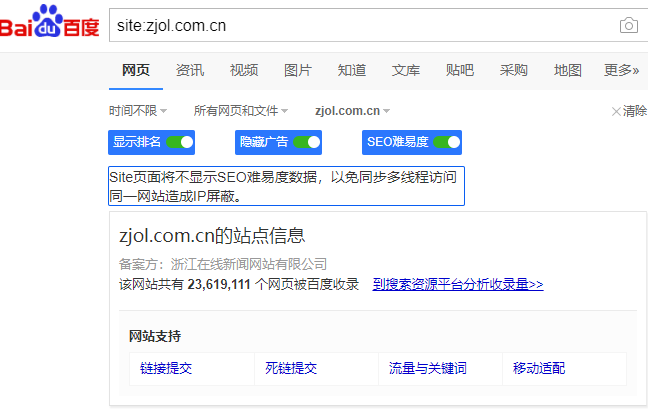The height and width of the screenshot is (409, 648).
Task: Clear filters with 清除 button
Action: [x=629, y=111]
